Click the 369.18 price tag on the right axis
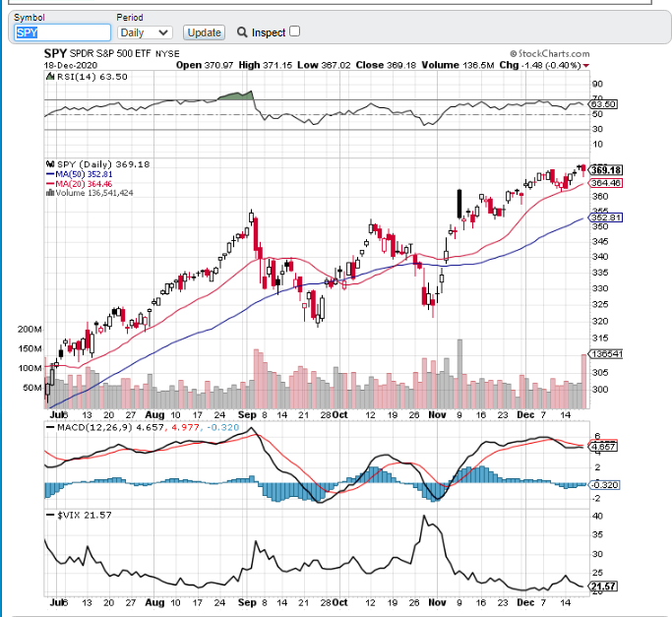Image resolution: width=672 pixels, height=617 pixels. coord(606,170)
